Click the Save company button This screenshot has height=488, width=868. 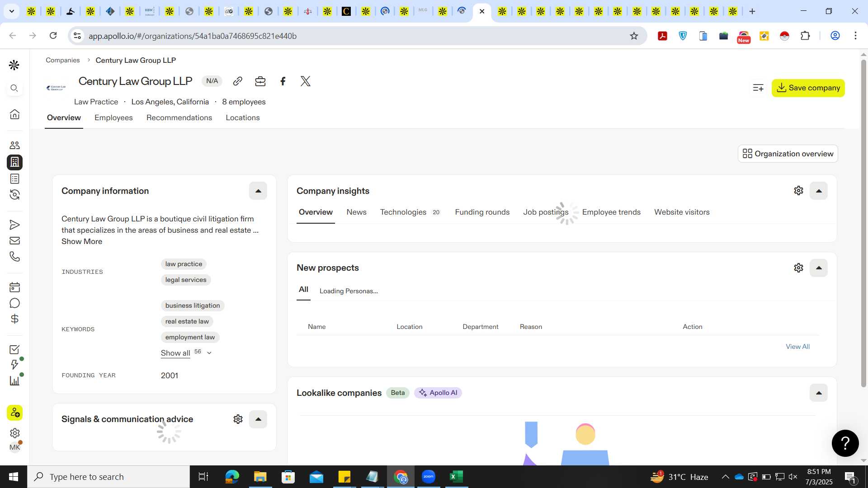point(808,88)
